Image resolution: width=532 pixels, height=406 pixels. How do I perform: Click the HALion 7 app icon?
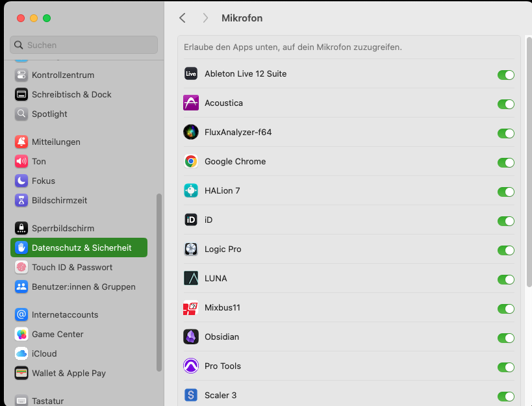coord(191,190)
